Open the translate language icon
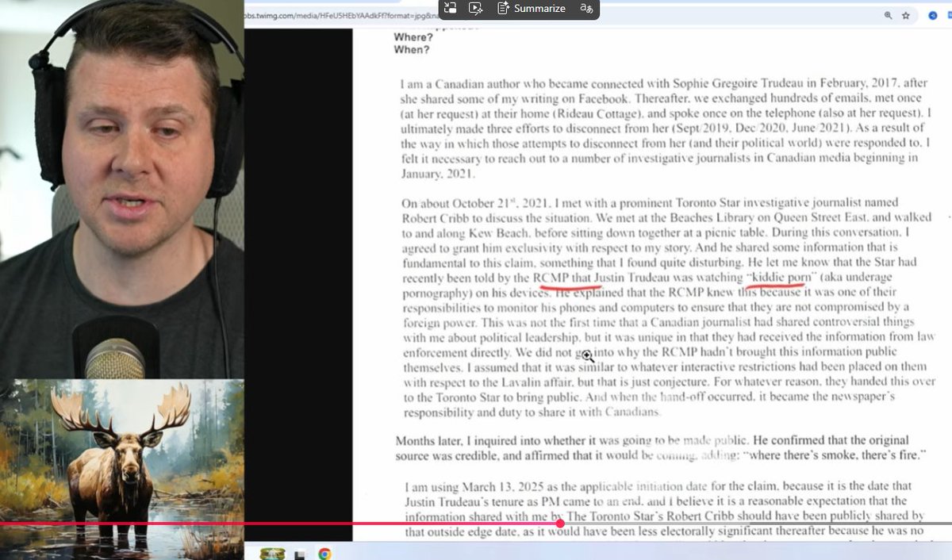The height and width of the screenshot is (560, 952). click(x=586, y=8)
